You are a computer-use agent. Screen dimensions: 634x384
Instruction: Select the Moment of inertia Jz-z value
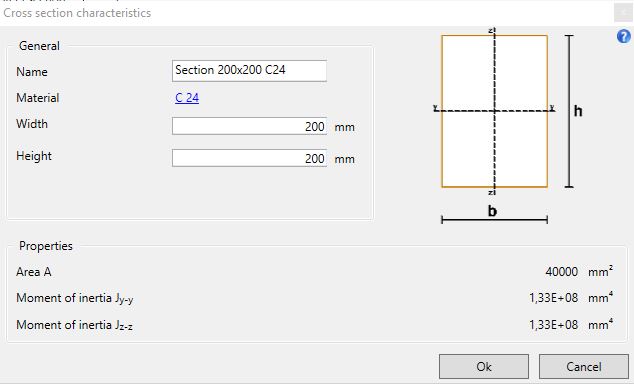pos(554,325)
